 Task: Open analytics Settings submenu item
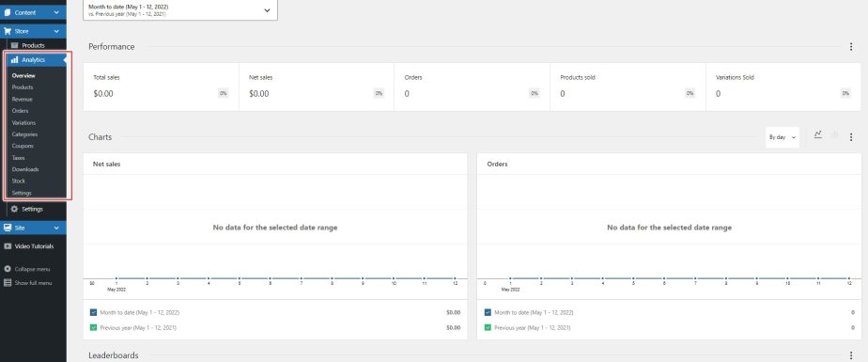point(22,193)
